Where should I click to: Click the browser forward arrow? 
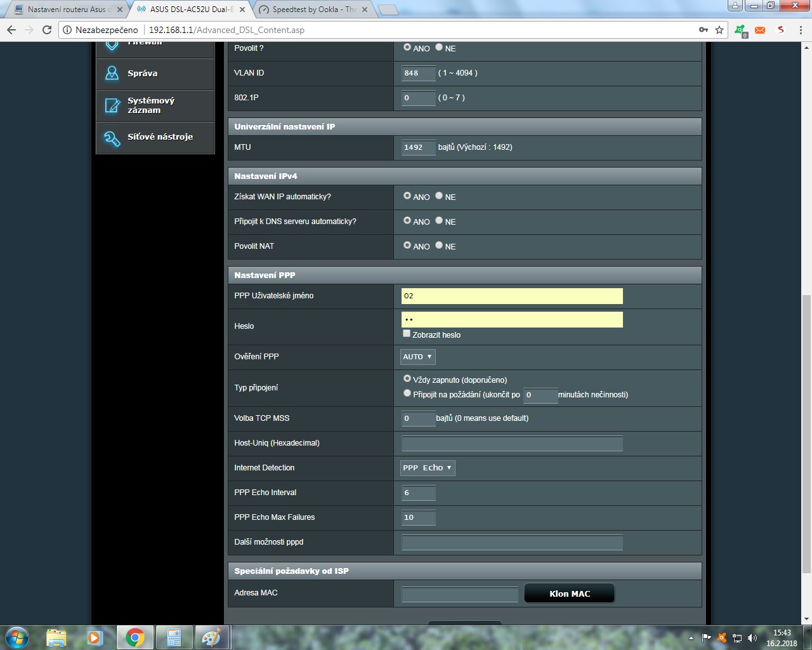tap(29, 30)
